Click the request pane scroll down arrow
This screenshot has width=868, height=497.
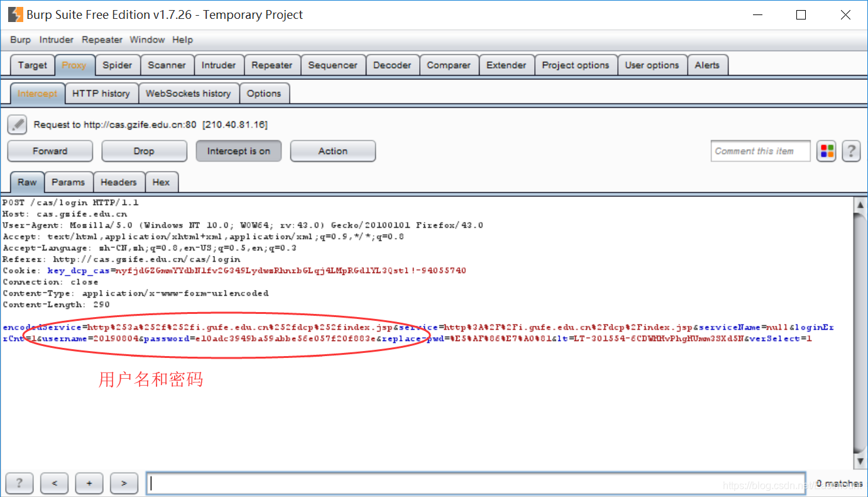point(860,461)
